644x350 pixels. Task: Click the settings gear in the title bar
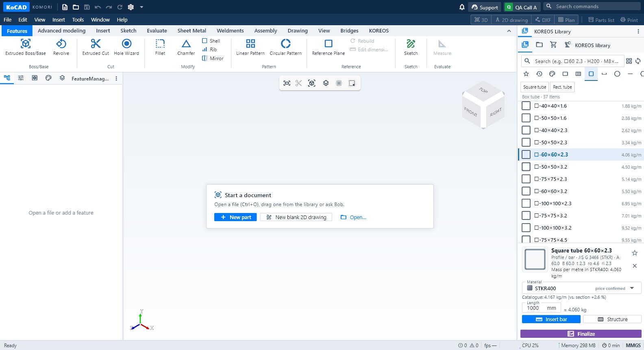pyautogui.click(x=131, y=7)
